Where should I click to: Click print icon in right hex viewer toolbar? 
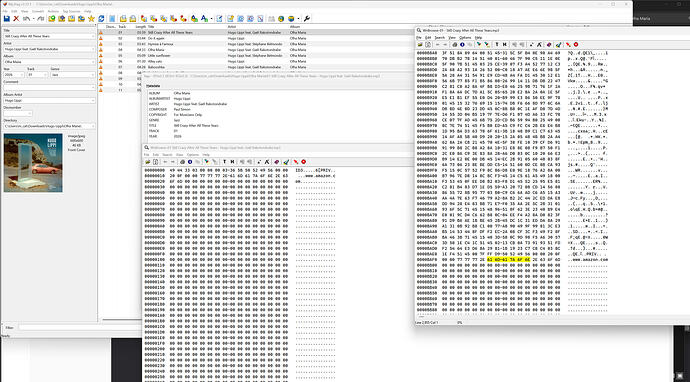coord(455,44)
